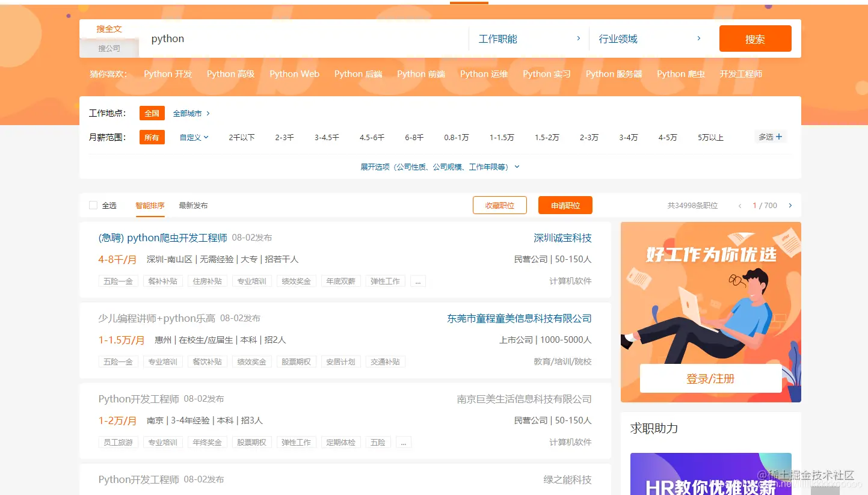Click suggestion Python 后端

[x=358, y=74]
